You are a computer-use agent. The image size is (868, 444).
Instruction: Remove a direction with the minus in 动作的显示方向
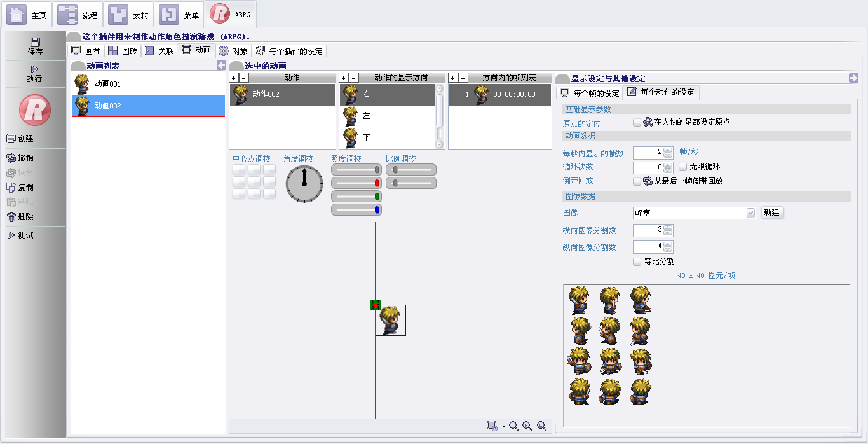(354, 78)
